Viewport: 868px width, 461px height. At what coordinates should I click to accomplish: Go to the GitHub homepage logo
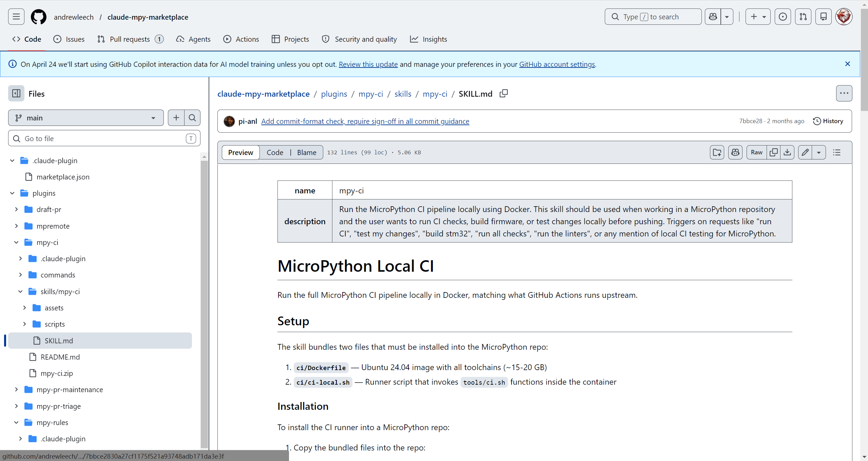39,17
